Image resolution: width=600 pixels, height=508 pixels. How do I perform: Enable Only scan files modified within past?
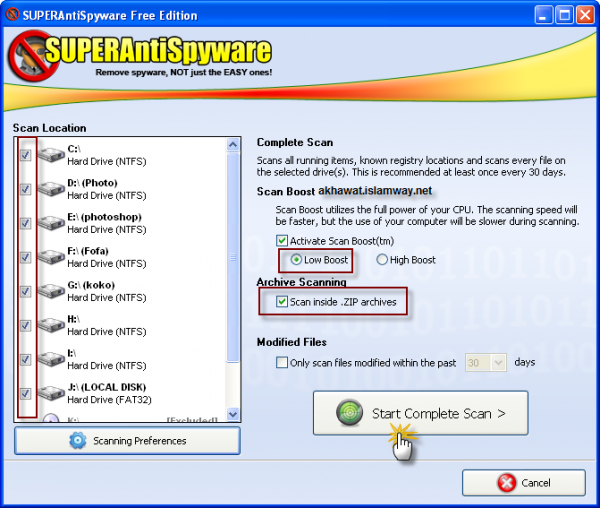pyautogui.click(x=282, y=362)
